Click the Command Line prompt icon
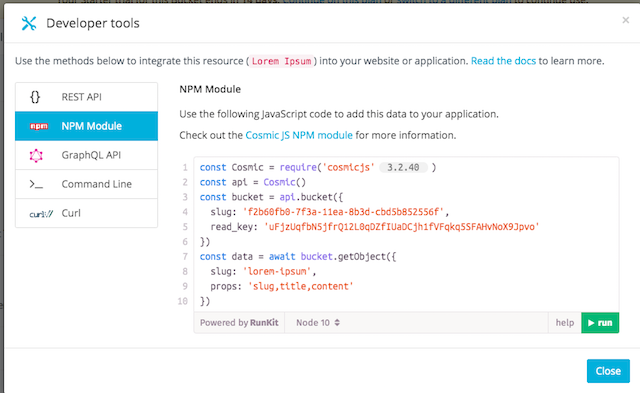This screenshot has height=393, width=640. (x=36, y=184)
